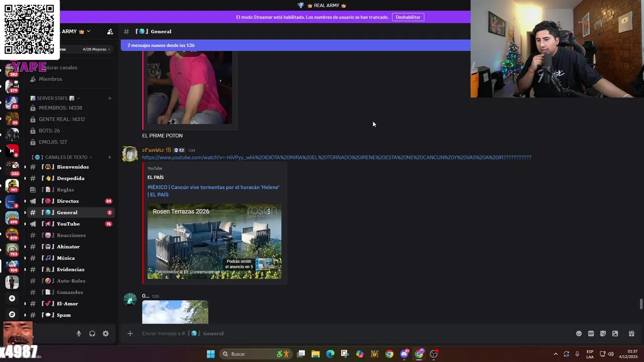Open the Miembros list entry
The image size is (644, 362).
[x=70, y=79]
